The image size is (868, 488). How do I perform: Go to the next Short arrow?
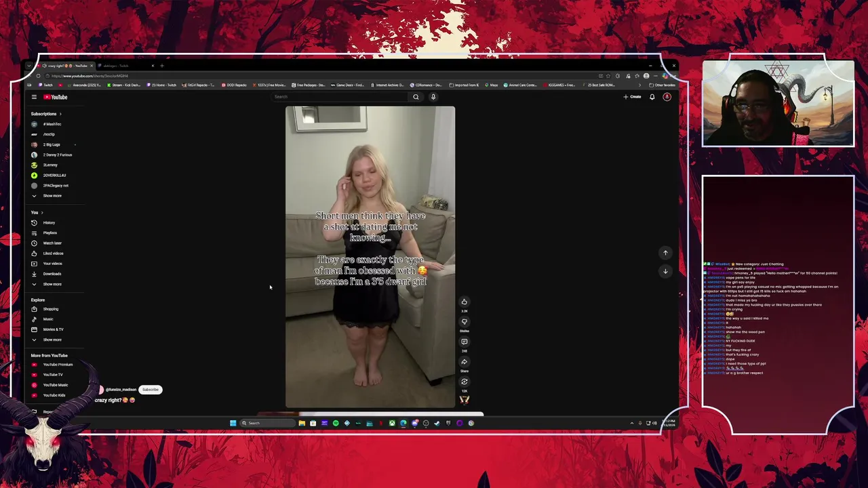click(x=665, y=271)
